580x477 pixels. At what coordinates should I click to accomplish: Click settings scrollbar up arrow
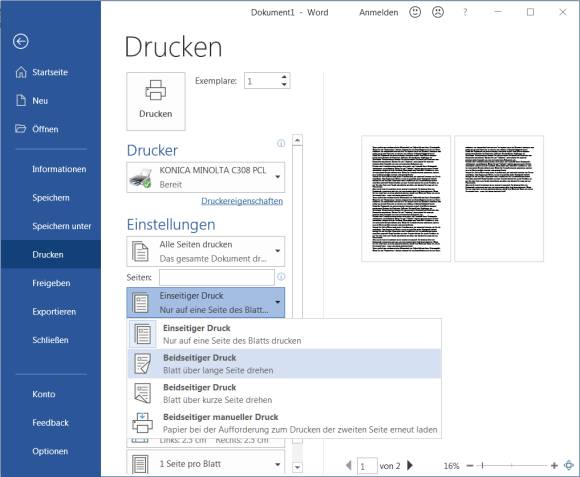(297, 140)
